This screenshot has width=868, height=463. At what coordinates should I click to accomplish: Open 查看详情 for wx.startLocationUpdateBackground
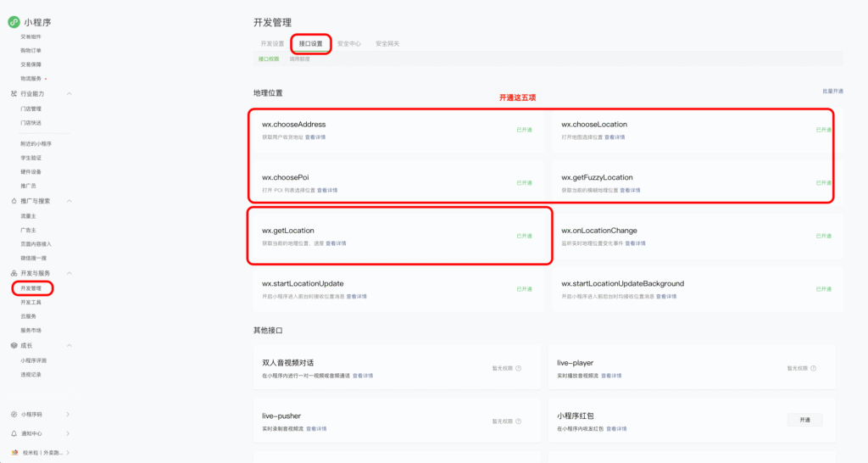666,297
